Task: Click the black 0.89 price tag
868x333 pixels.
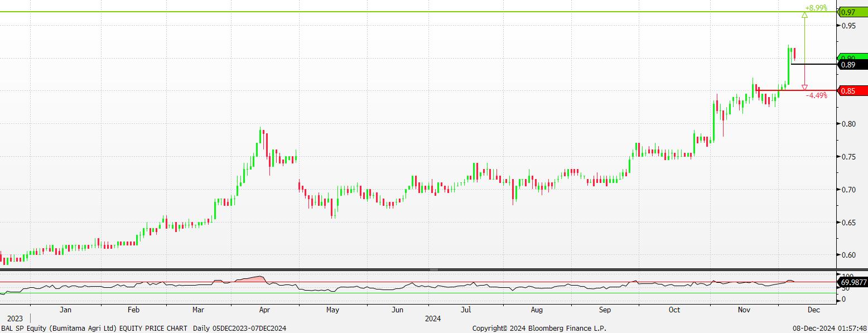Action: coord(852,65)
